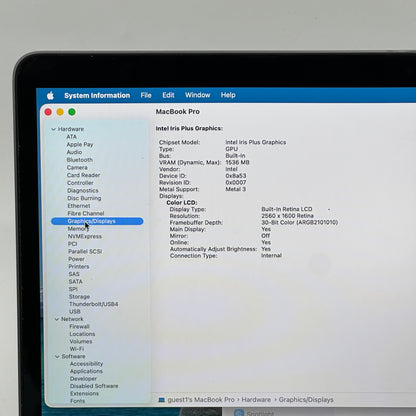This screenshot has width=416, height=416.
Task: Select SATA in the sidebar
Action: coord(76,281)
